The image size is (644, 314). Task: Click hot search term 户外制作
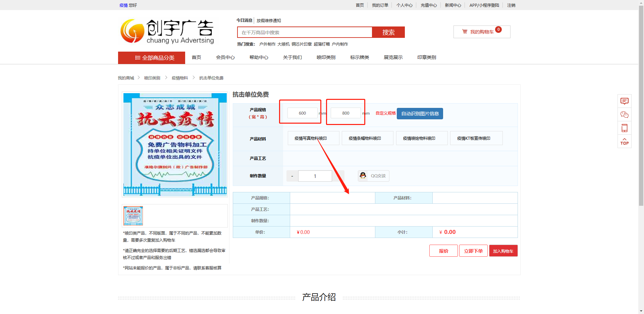(x=267, y=44)
